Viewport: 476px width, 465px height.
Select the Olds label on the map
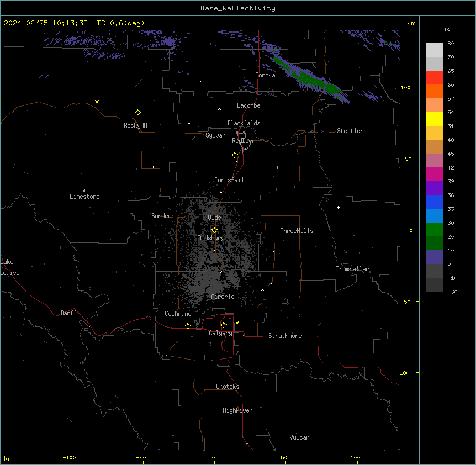pyautogui.click(x=214, y=218)
